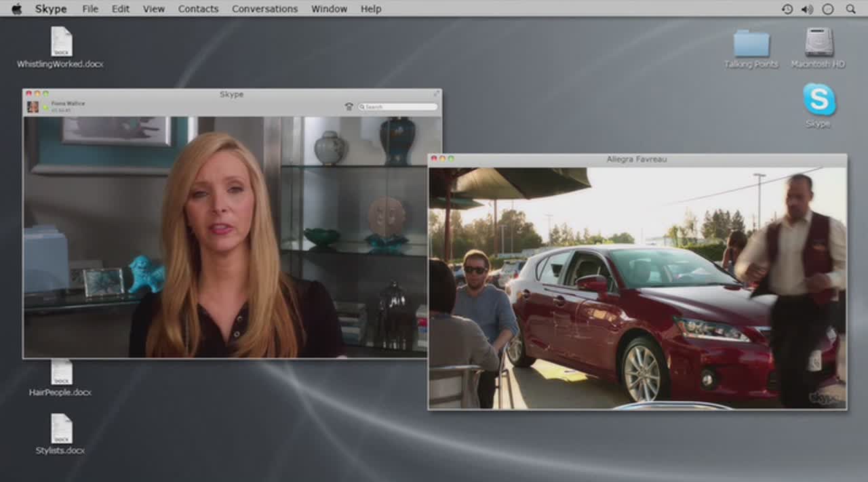Open the Skype application menu
The height and width of the screenshot is (482, 868).
(x=51, y=9)
